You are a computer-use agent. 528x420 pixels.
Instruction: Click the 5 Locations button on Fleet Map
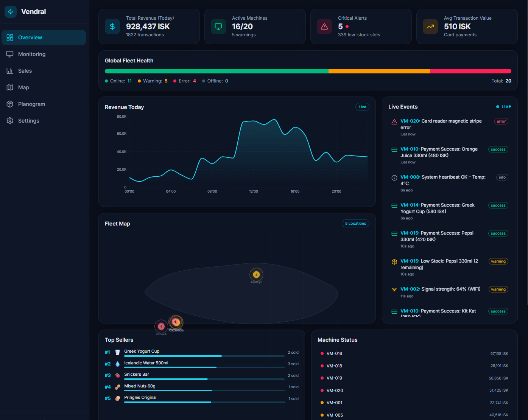355,223
